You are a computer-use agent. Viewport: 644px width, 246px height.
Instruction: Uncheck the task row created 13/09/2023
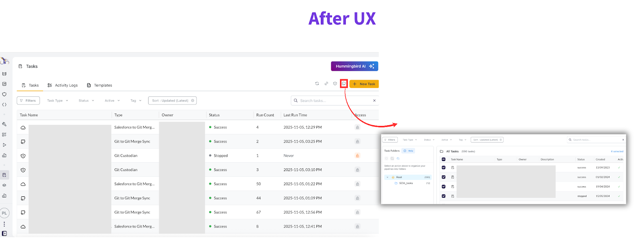(x=444, y=167)
